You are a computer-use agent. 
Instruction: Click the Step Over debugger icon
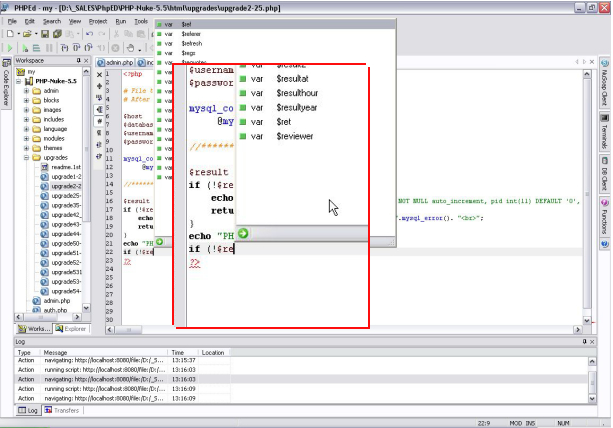pos(77,48)
